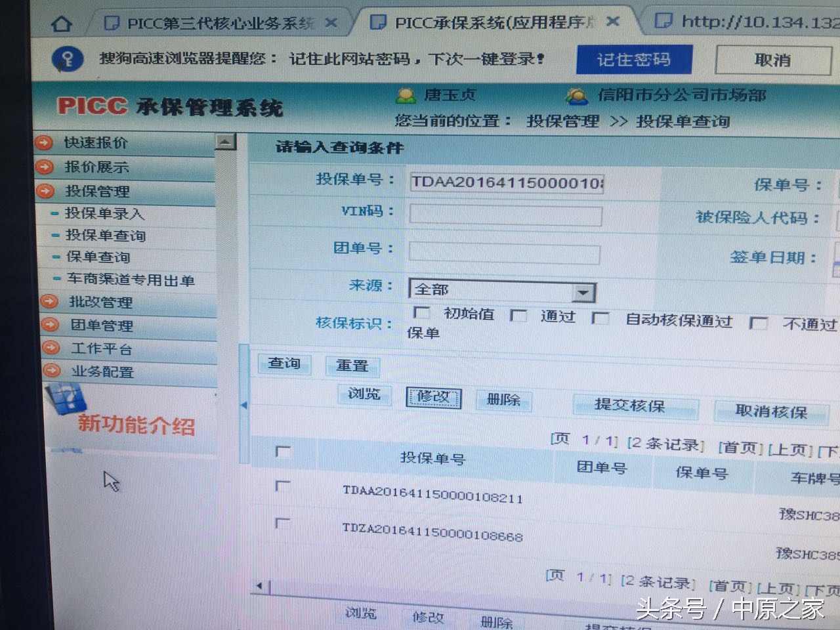The width and height of the screenshot is (840, 630).
Task: Click the up arrow of the right scrollbar
Action: pyautogui.click(x=226, y=141)
